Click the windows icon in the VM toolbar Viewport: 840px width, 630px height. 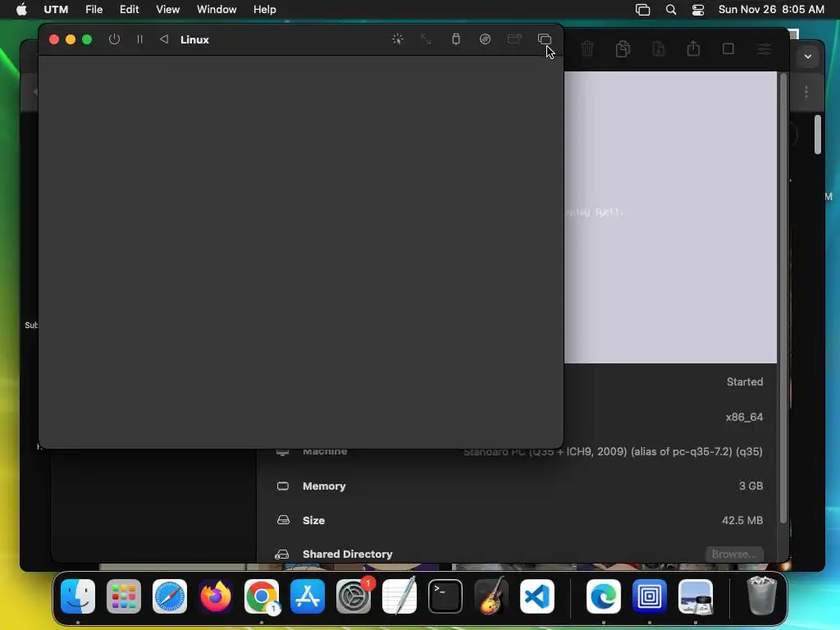(545, 39)
